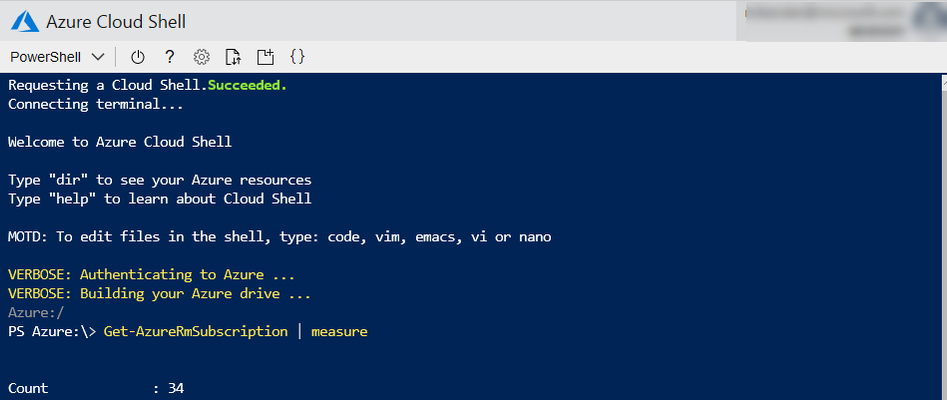Click the VERBOSE: Building your Azure drive line
Image resolution: width=947 pixels, height=400 pixels.
click(159, 294)
